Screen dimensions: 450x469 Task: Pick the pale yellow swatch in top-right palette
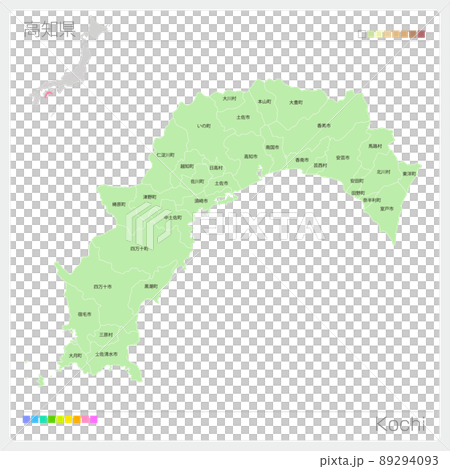(379, 34)
